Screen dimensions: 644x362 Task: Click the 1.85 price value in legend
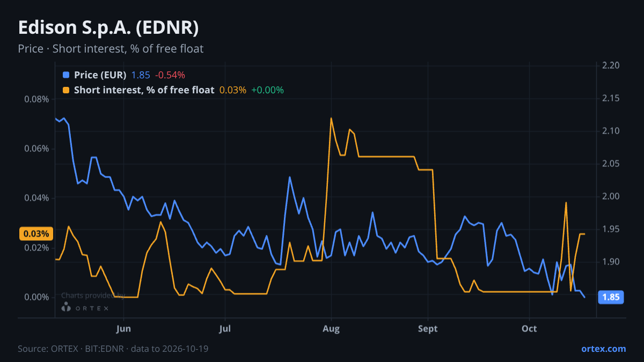pos(141,75)
